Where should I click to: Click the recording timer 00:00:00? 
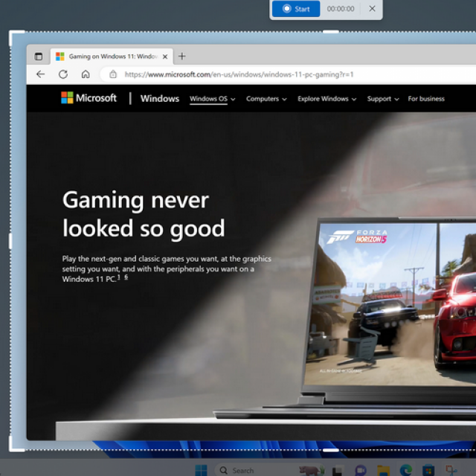pyautogui.click(x=341, y=9)
